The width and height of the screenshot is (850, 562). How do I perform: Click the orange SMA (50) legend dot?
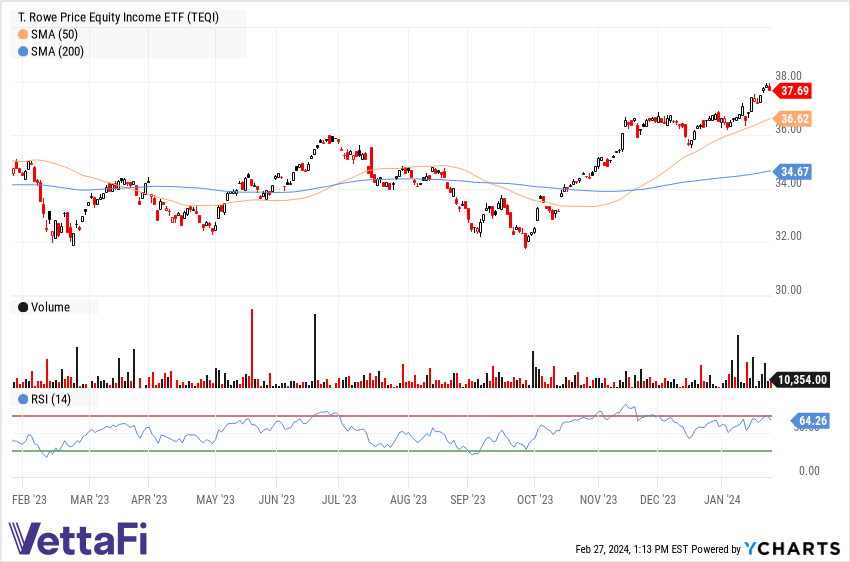pyautogui.click(x=23, y=35)
